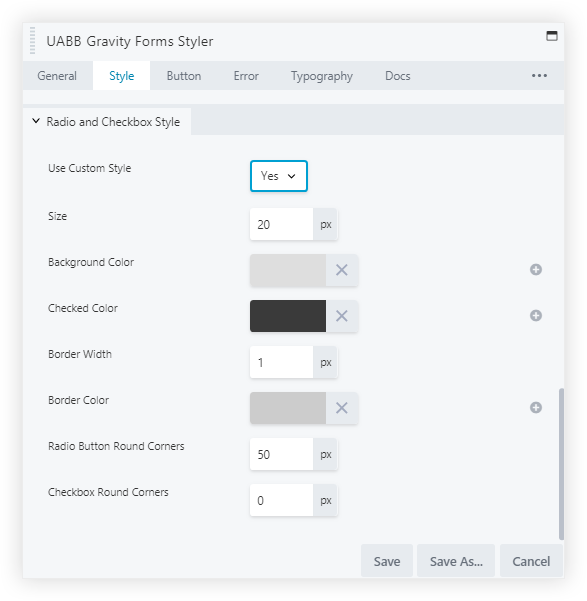Maximize the settings panel window icon
The height and width of the screenshot is (601, 587).
tap(552, 36)
